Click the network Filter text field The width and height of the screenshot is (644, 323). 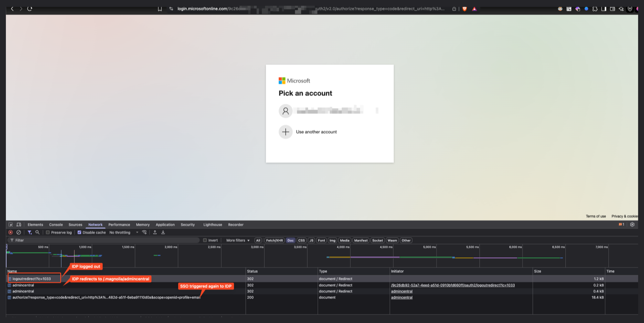click(104, 240)
